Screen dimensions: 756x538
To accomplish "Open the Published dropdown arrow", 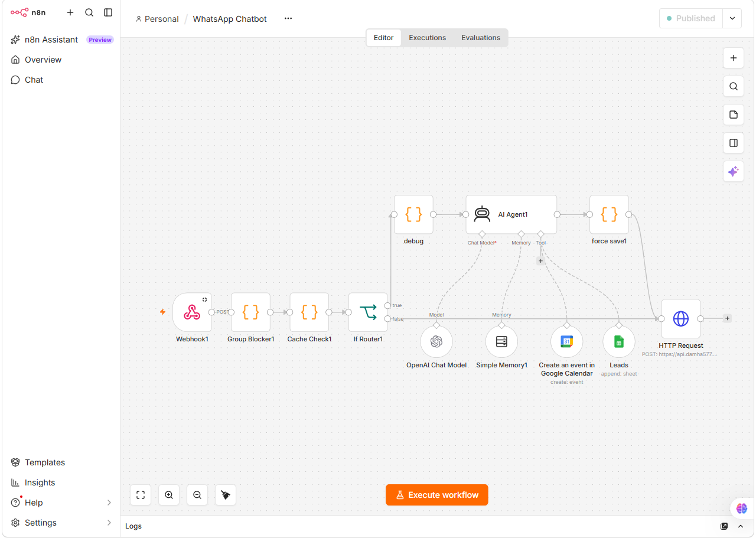I will click(732, 18).
